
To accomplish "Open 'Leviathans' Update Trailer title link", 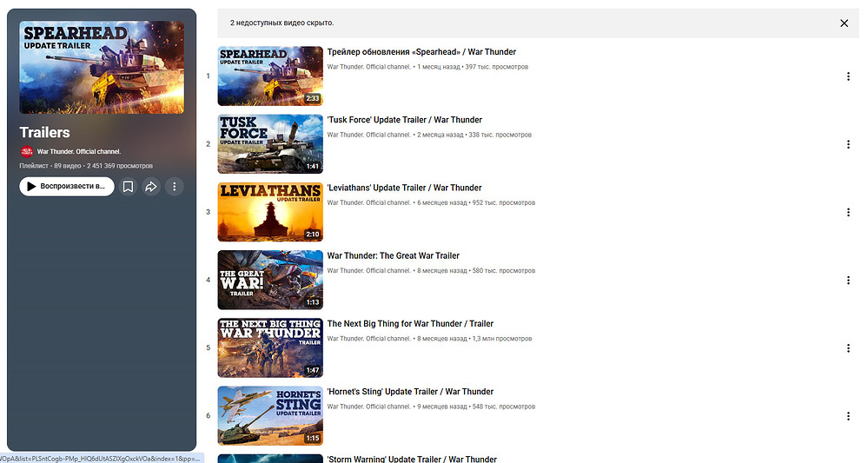I will tap(404, 188).
